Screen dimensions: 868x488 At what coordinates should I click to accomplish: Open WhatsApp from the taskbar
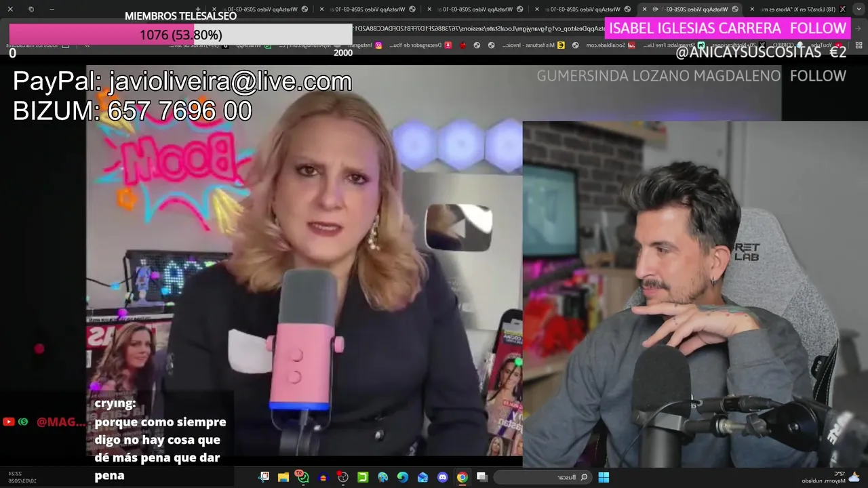[302, 477]
